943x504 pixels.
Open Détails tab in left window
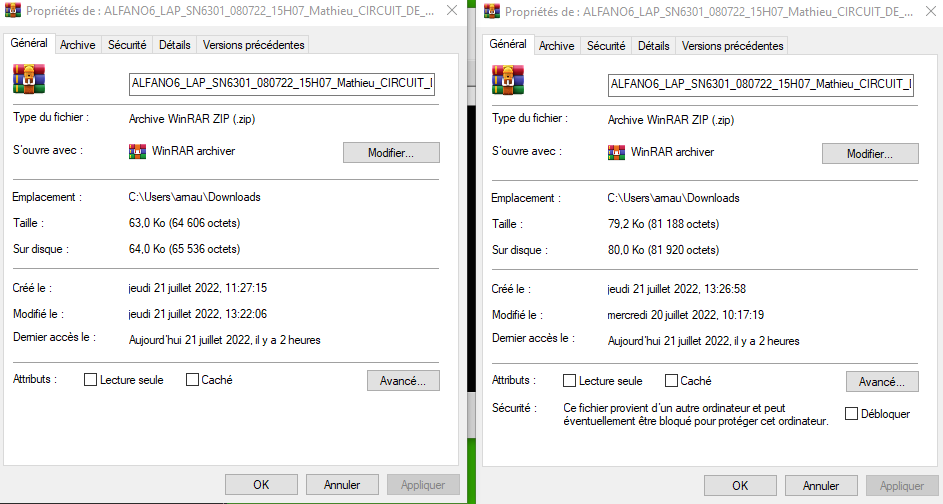click(174, 45)
